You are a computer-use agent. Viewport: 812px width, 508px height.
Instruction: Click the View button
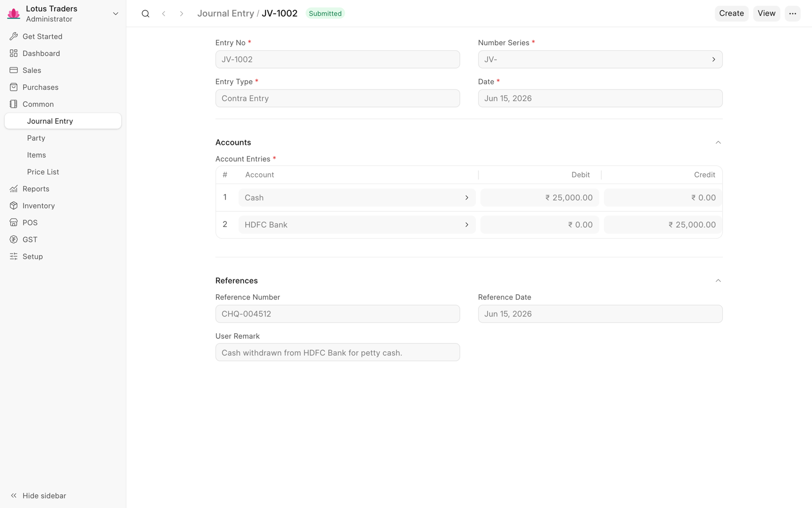(x=766, y=14)
